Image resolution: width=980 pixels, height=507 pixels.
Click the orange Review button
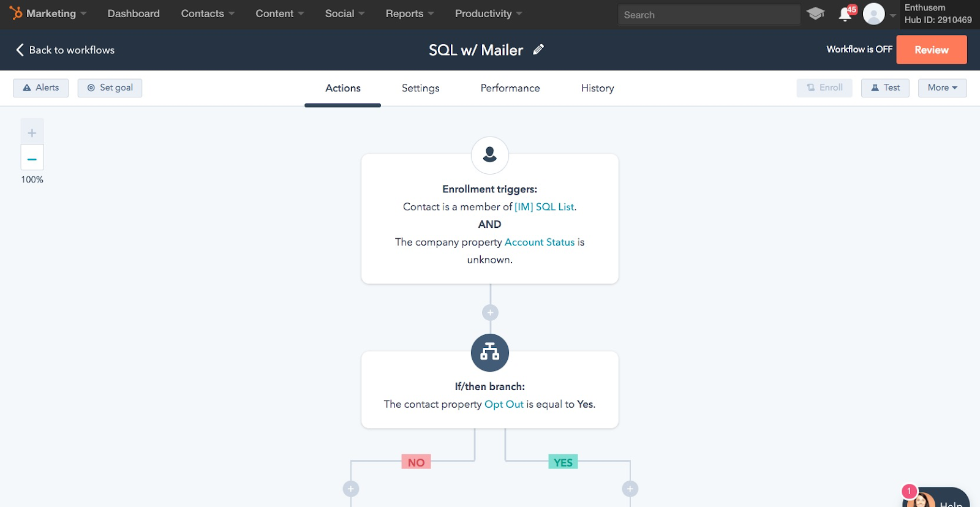click(x=931, y=50)
